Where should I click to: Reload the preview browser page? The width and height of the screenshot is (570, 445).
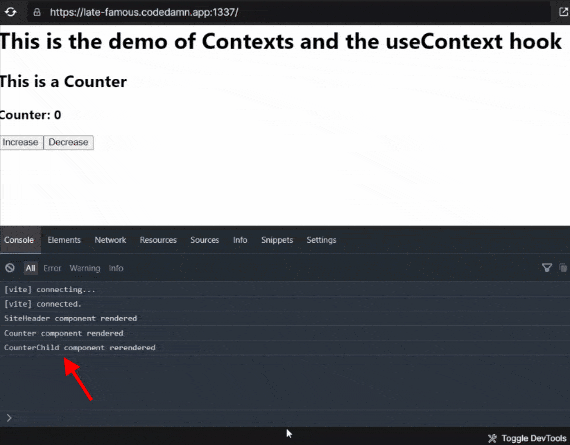pyautogui.click(x=11, y=12)
